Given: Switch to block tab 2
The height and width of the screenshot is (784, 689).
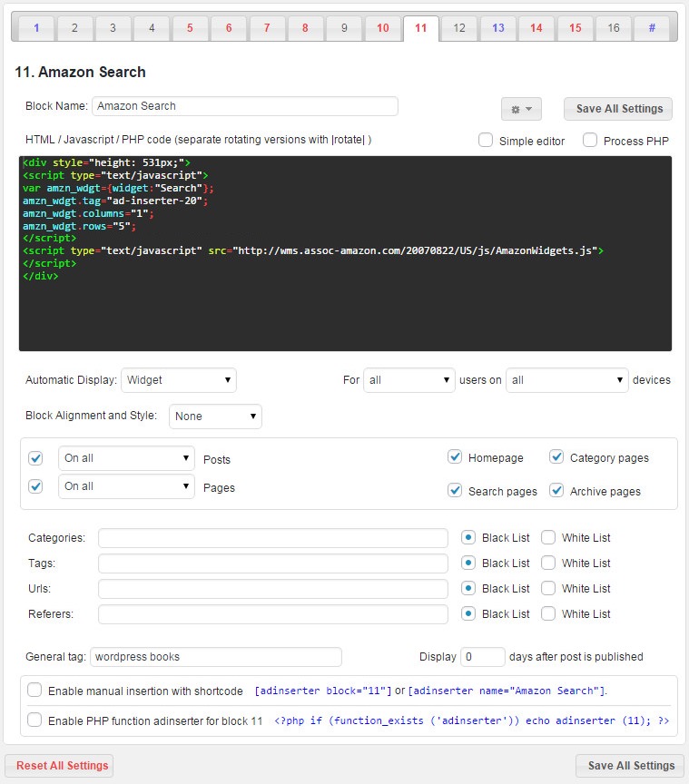Looking at the screenshot, I should click(x=74, y=28).
